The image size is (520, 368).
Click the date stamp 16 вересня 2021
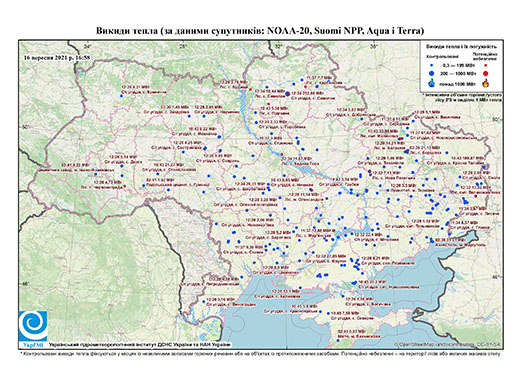[57, 57]
